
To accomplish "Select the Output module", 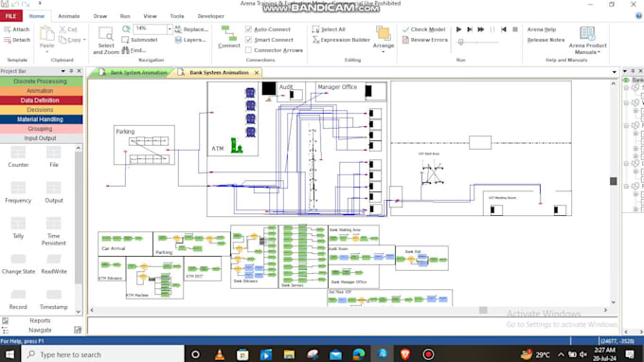I will [x=54, y=192].
